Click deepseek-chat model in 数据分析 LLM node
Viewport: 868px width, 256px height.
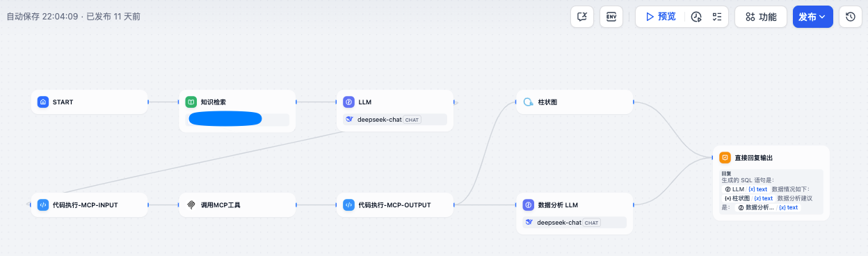(558, 223)
